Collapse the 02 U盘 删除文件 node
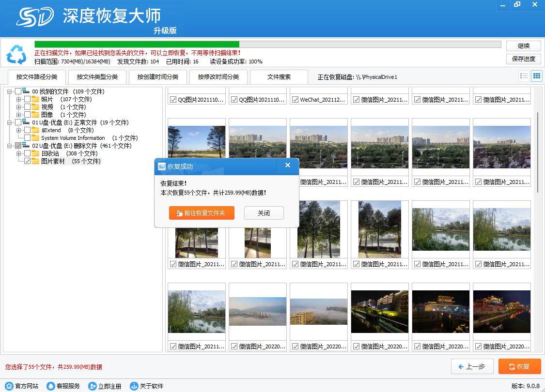545x392 pixels. coord(9,146)
